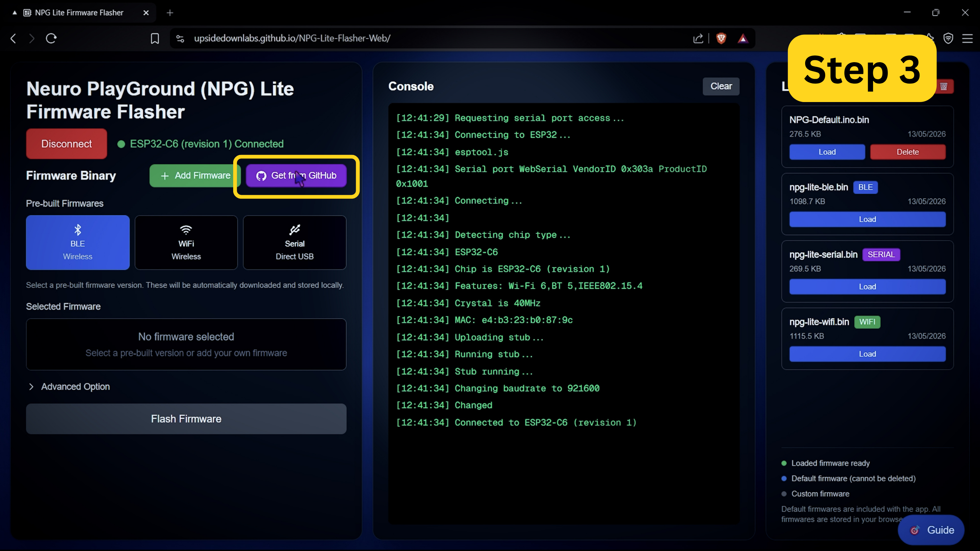Click the '1115.5 KB' size value
The height and width of the screenshot is (551, 980).
[806, 336]
